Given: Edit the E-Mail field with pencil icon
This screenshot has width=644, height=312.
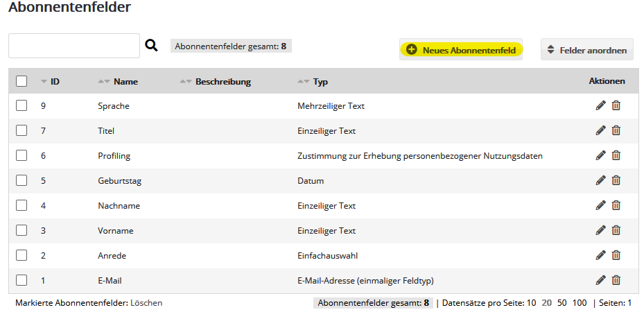Looking at the screenshot, I should pyautogui.click(x=600, y=280).
